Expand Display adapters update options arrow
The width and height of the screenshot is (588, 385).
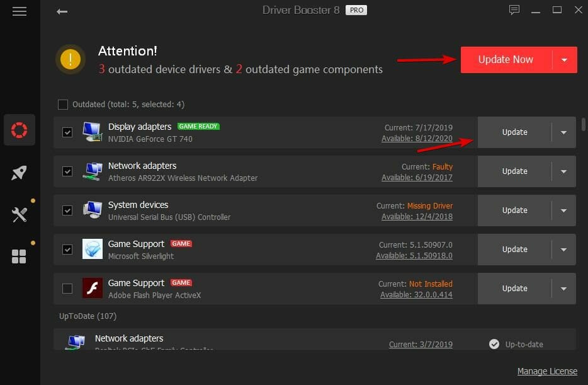(563, 132)
